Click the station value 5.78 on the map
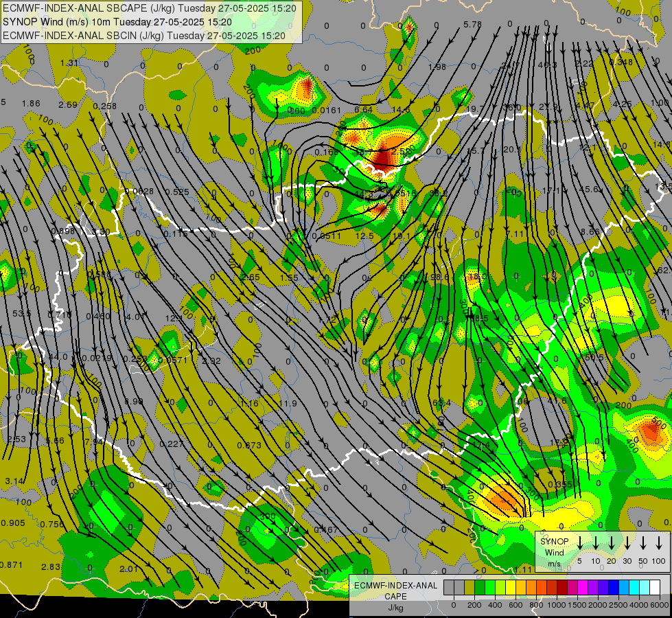Viewport: 672px width, 618px height. (x=472, y=25)
